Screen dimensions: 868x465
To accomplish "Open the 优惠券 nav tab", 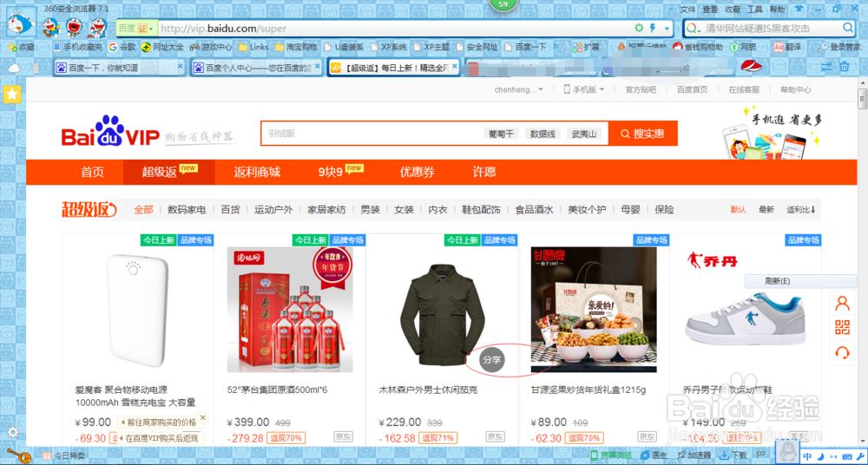I will pyautogui.click(x=418, y=172).
